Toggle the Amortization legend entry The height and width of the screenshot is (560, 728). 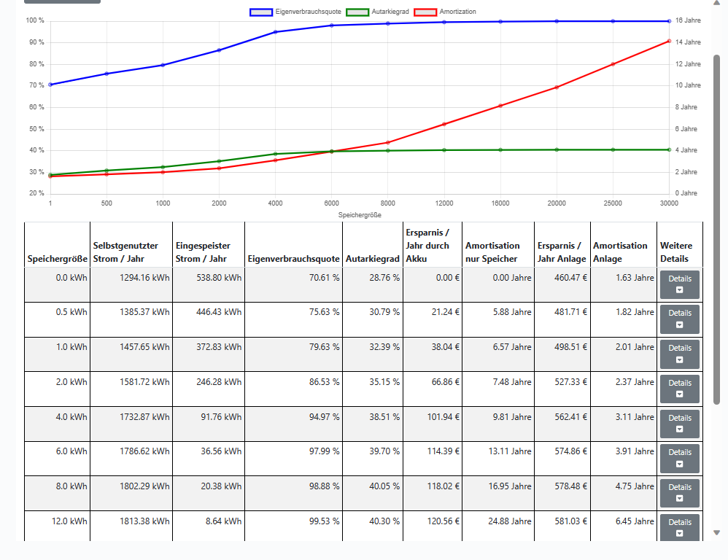click(445, 12)
